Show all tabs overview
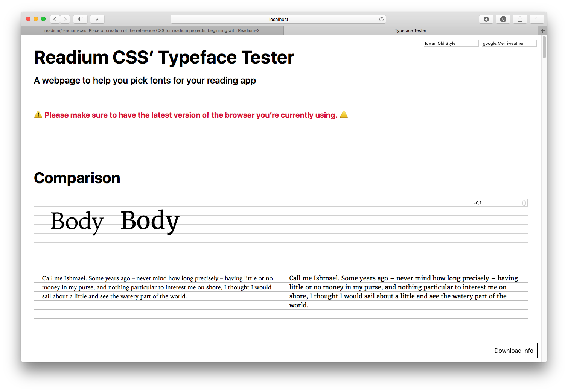The height and width of the screenshot is (392, 568). point(537,19)
